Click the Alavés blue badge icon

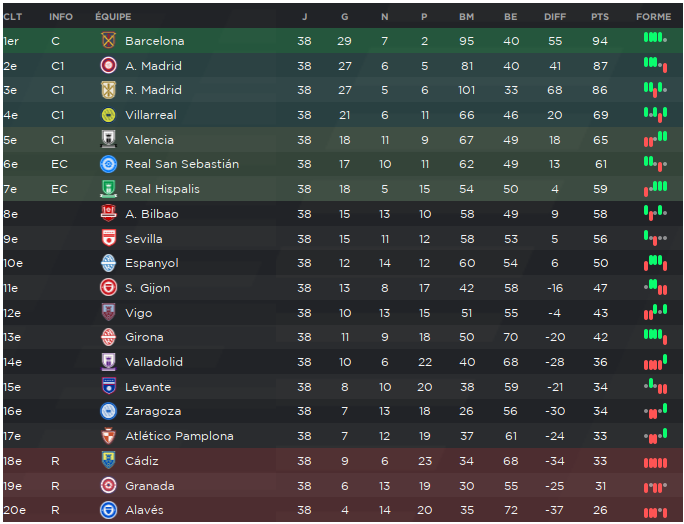pos(108,510)
